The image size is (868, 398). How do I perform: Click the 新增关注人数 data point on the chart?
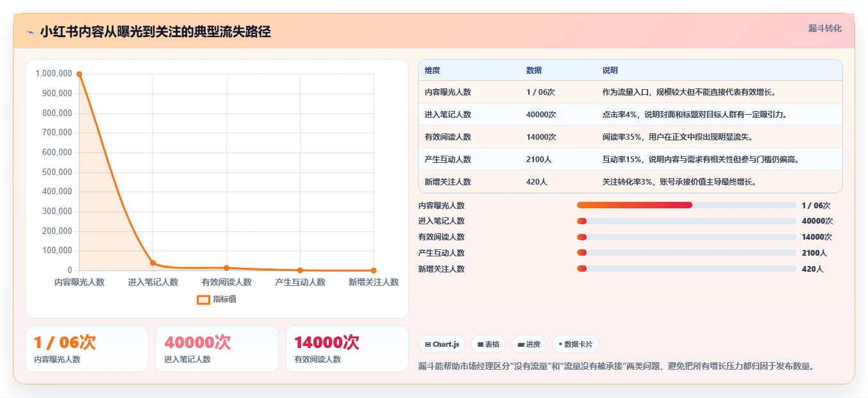pyautogui.click(x=374, y=270)
